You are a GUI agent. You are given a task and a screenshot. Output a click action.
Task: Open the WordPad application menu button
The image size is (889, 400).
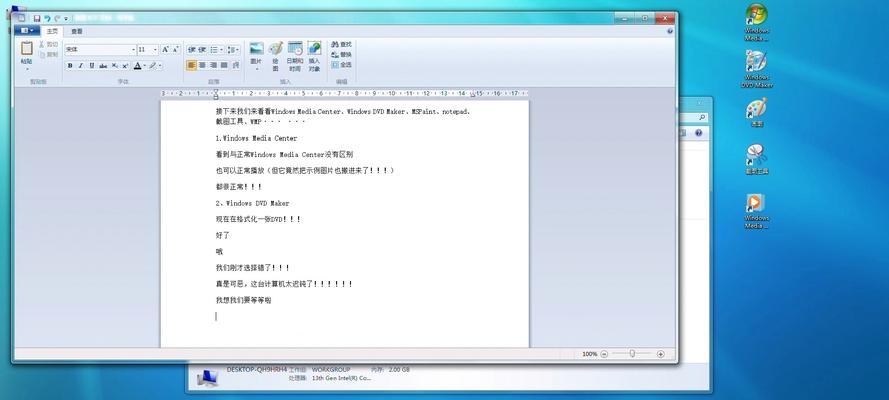tap(27, 31)
